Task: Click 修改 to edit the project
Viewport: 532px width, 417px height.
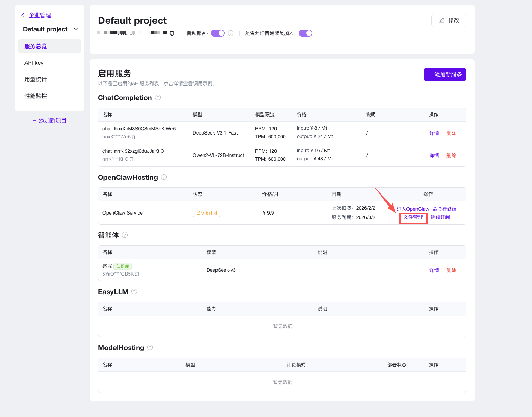Action: tap(449, 20)
